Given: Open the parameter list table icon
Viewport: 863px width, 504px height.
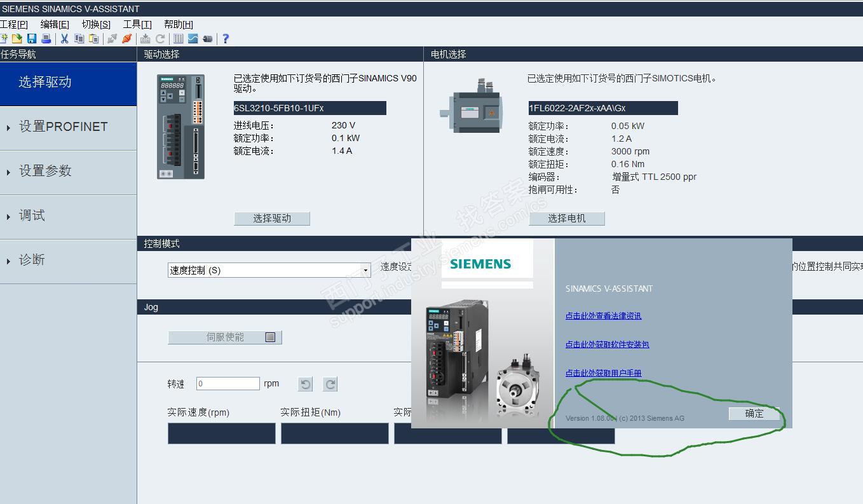Looking at the screenshot, I should click(179, 39).
